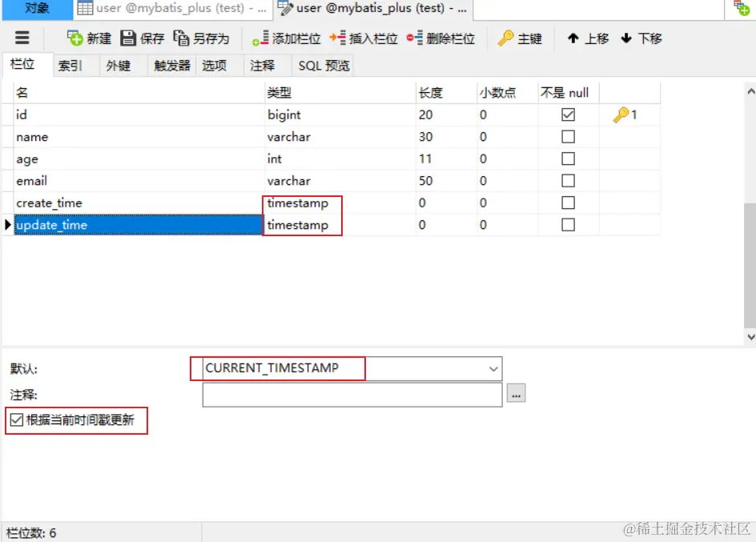Check not-null checkbox for age row
Screen dimensions: 756x542
[x=568, y=159]
